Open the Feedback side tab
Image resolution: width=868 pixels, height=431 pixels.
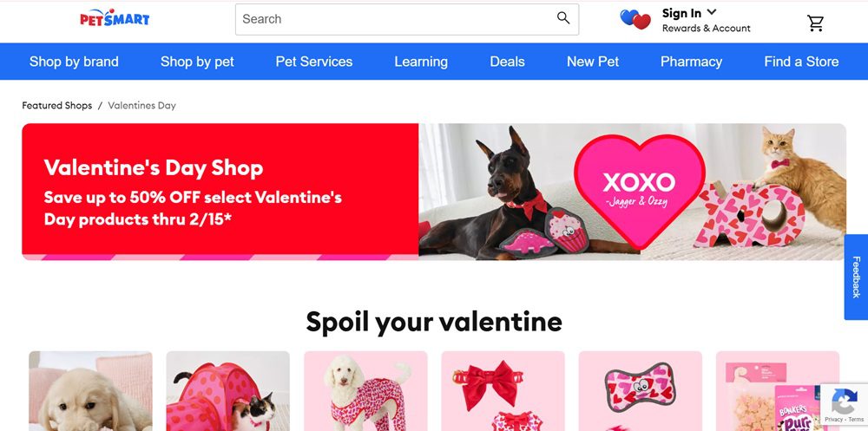[856, 277]
